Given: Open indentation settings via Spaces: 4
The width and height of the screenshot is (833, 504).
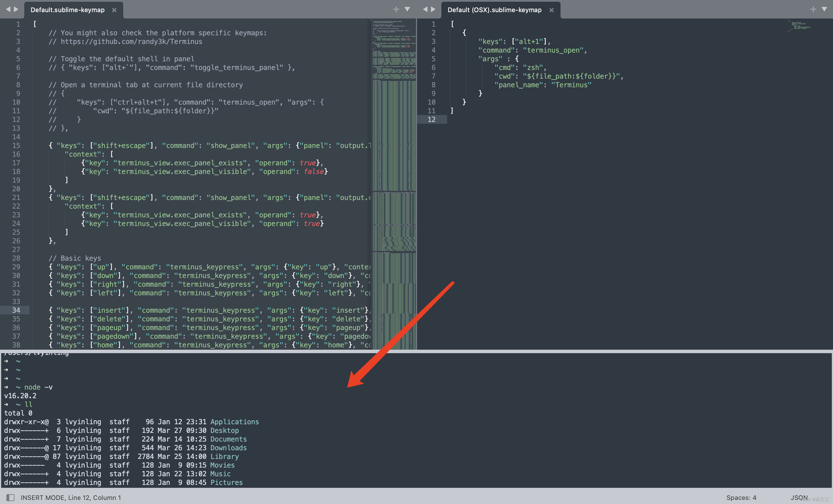Looking at the screenshot, I should click(x=741, y=497).
